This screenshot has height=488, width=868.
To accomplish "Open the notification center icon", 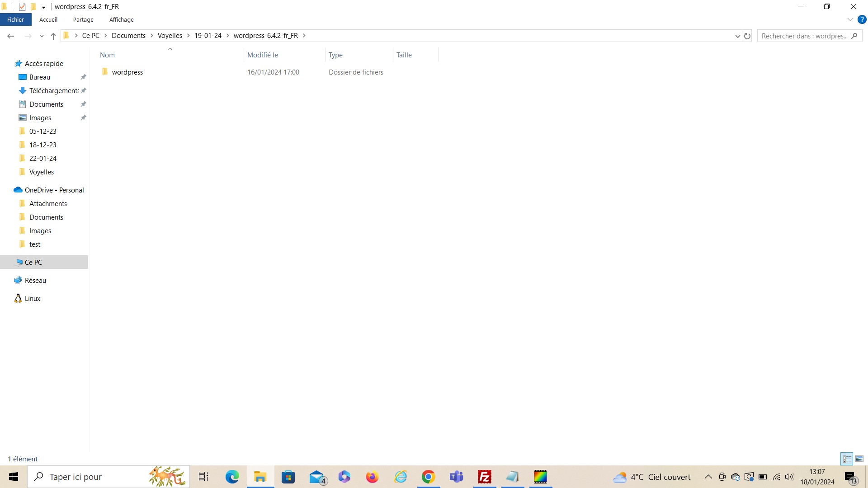I will coord(850,477).
